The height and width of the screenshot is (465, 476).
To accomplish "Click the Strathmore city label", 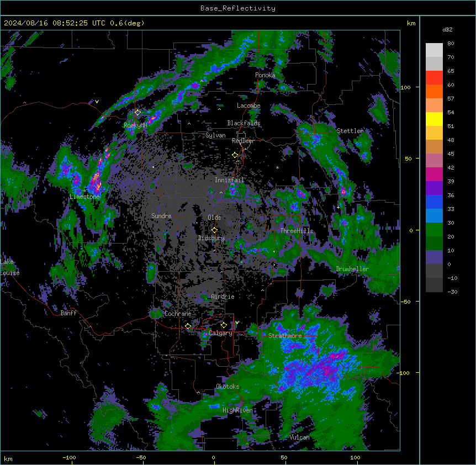I will 285,336.
